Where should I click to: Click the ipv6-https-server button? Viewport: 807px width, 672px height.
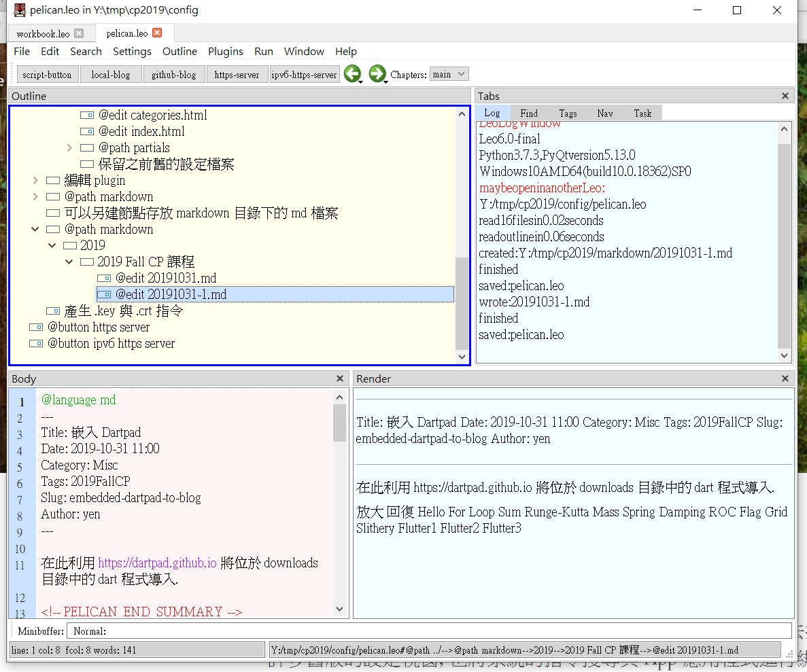[305, 75]
